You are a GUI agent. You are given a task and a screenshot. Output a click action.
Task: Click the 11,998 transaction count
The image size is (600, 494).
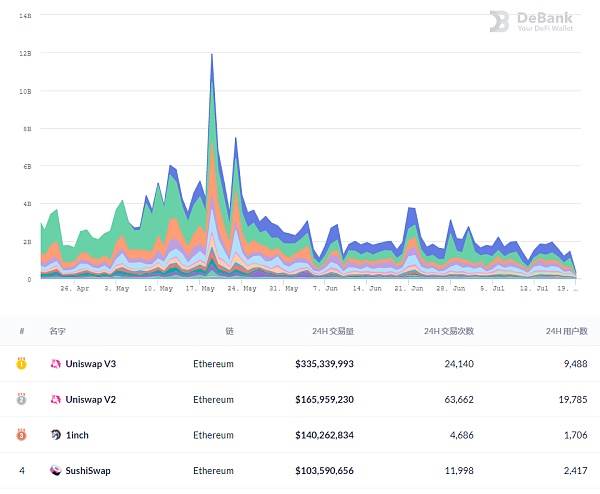459,471
